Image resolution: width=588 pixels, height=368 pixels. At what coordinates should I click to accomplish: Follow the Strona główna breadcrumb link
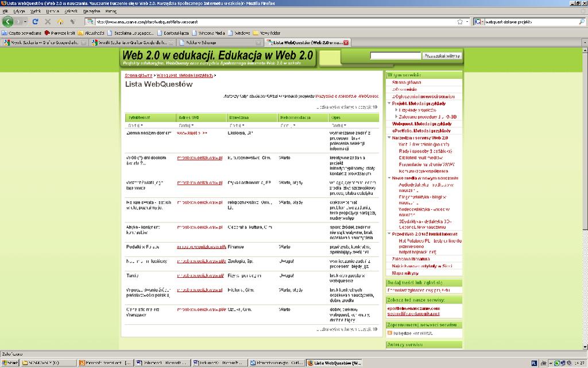click(x=138, y=75)
